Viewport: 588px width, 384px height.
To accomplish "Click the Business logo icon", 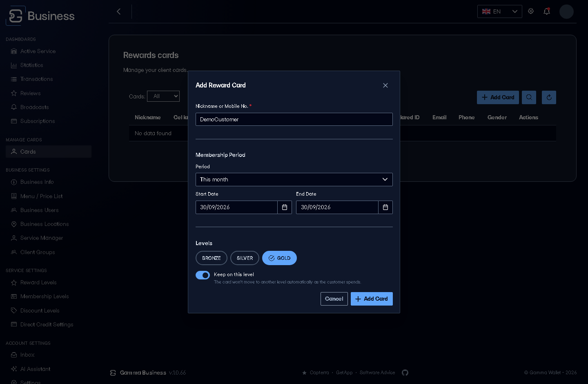I will [16, 16].
